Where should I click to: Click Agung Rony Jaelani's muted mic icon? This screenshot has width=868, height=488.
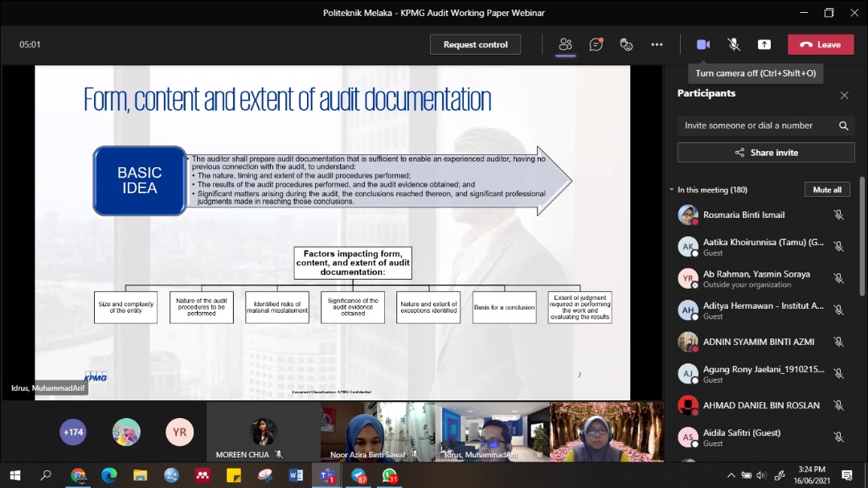pos(838,374)
